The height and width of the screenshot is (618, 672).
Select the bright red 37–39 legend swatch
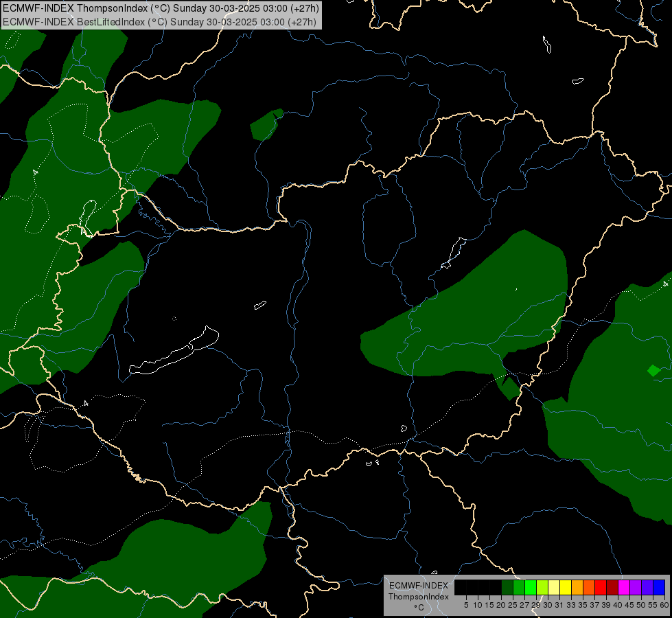click(x=601, y=587)
